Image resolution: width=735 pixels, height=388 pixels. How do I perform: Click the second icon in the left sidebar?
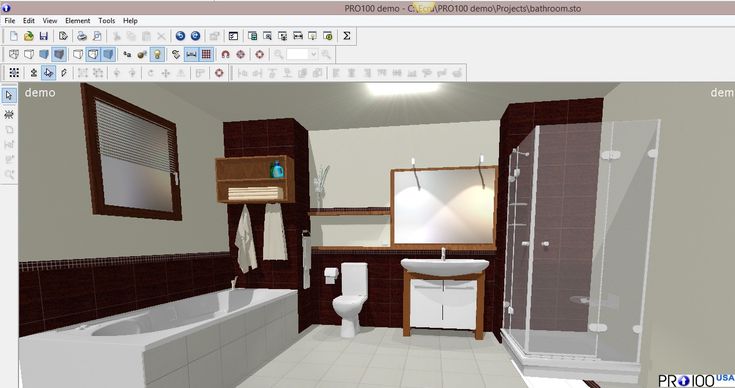pos(9,114)
